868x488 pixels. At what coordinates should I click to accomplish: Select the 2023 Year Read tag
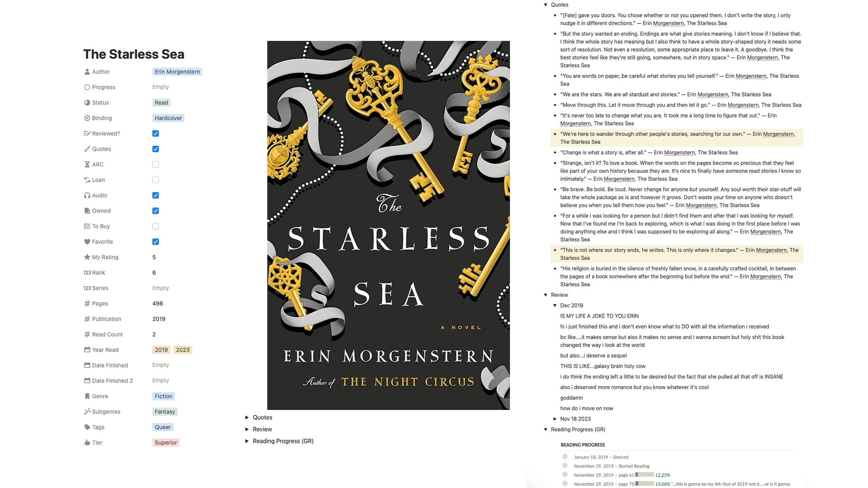183,350
